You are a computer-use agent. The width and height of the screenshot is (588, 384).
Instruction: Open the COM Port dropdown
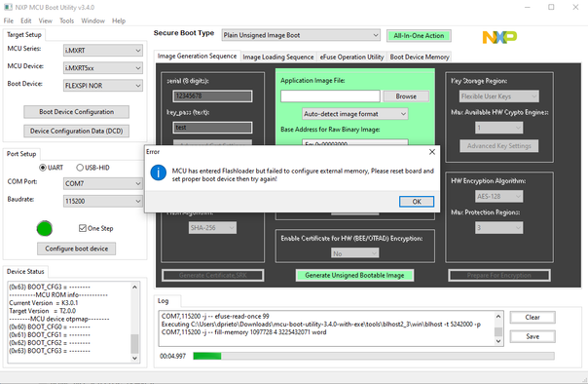[x=103, y=183]
